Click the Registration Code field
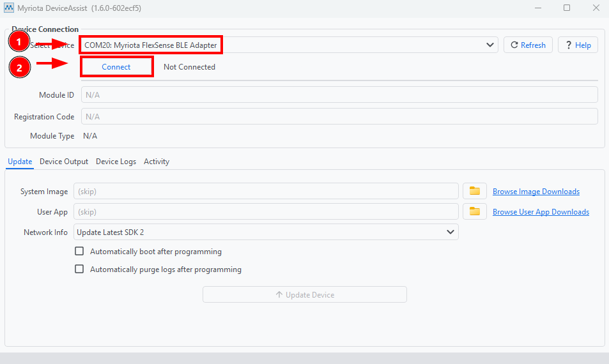The image size is (609, 364). pyautogui.click(x=339, y=116)
